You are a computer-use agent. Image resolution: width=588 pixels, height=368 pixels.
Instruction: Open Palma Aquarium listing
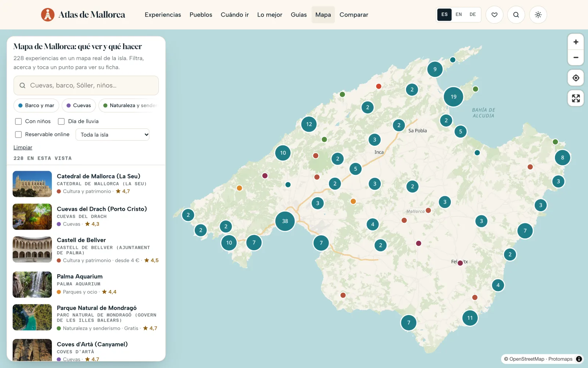[x=86, y=284]
